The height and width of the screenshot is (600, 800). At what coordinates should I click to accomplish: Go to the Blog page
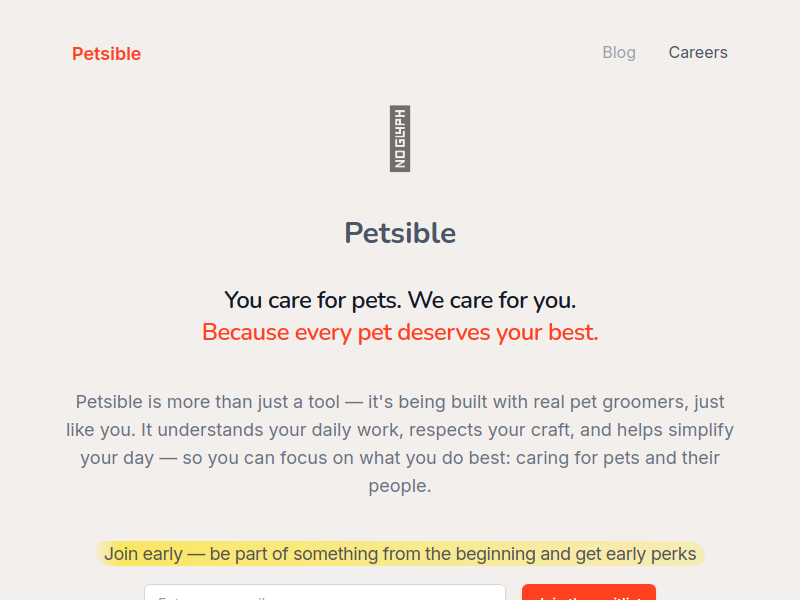coord(619,52)
